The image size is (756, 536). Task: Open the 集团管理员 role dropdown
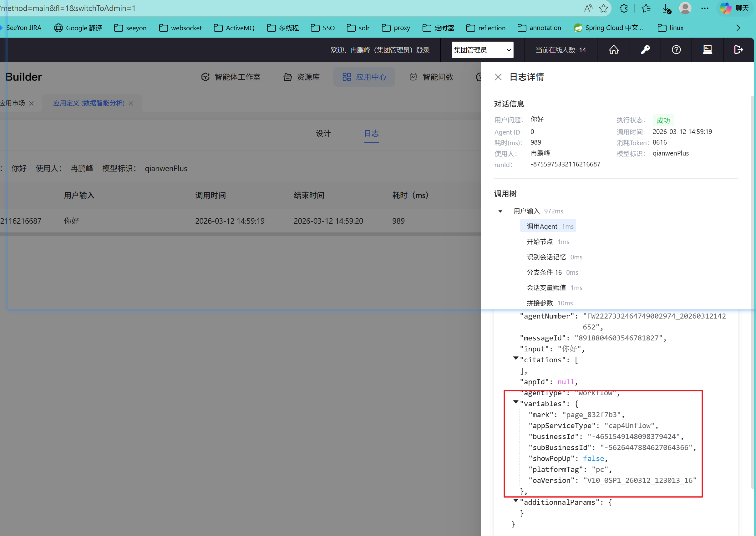point(482,50)
